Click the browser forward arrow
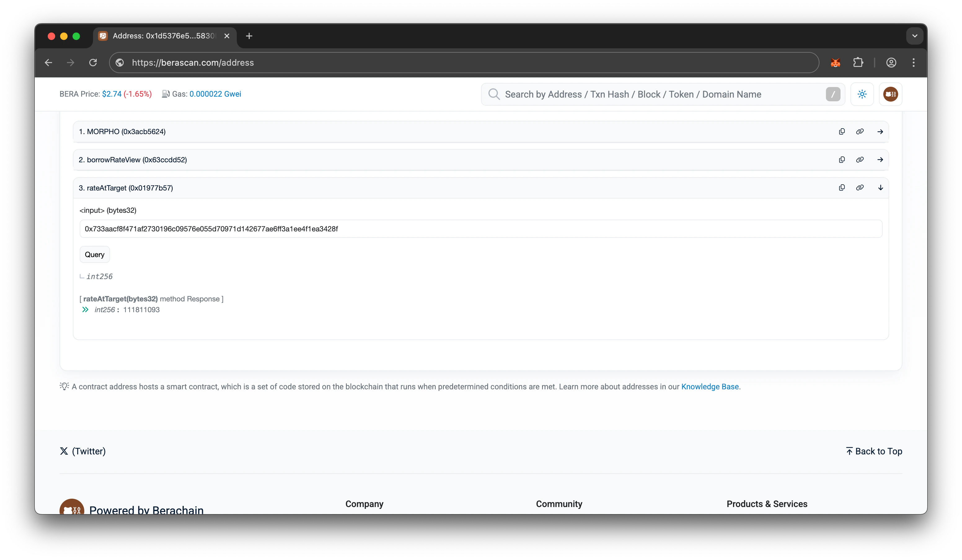962x560 pixels. (x=71, y=63)
